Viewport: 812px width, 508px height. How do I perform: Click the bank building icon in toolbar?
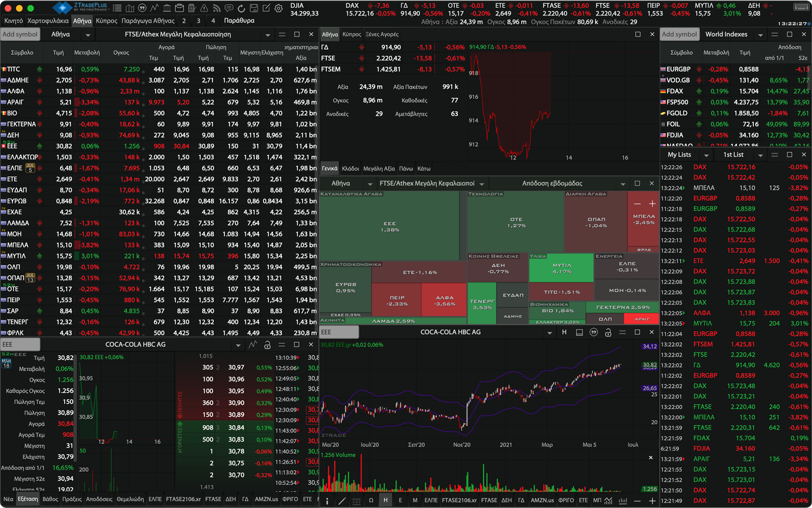(167, 8)
